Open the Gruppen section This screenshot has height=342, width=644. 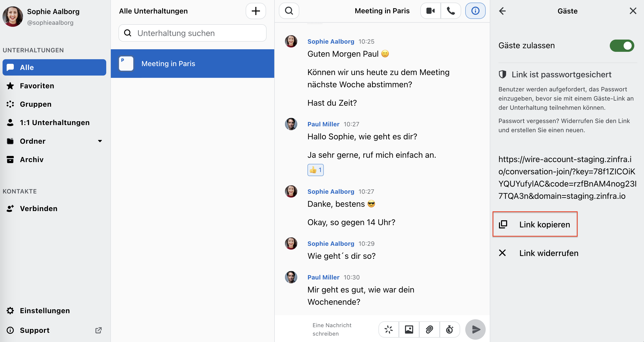coord(54,104)
